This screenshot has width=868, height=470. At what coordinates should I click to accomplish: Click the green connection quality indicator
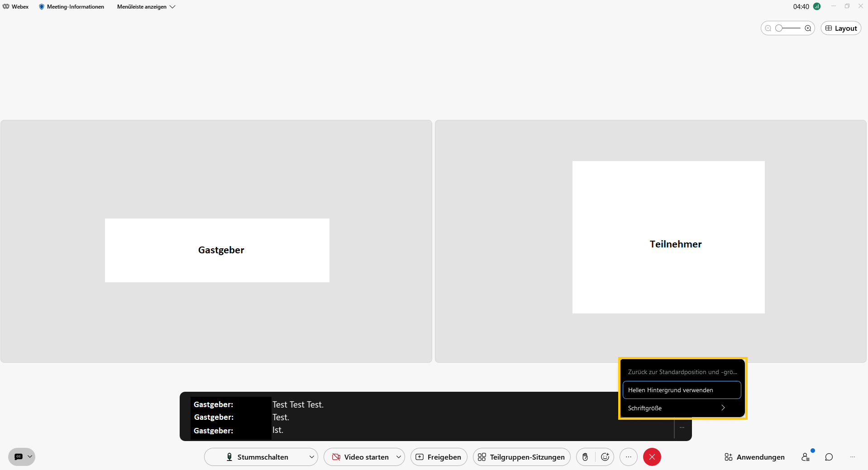(x=817, y=6)
